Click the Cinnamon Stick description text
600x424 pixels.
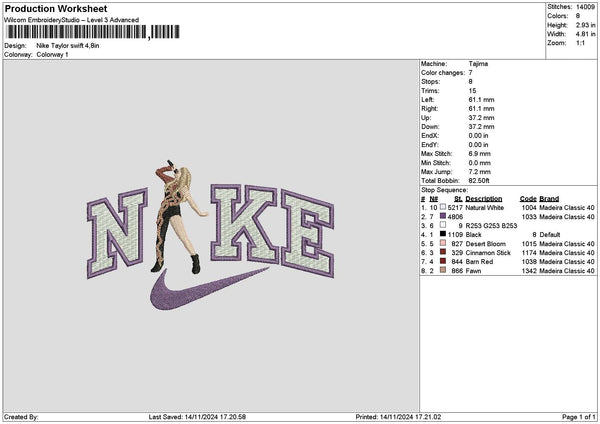488,253
